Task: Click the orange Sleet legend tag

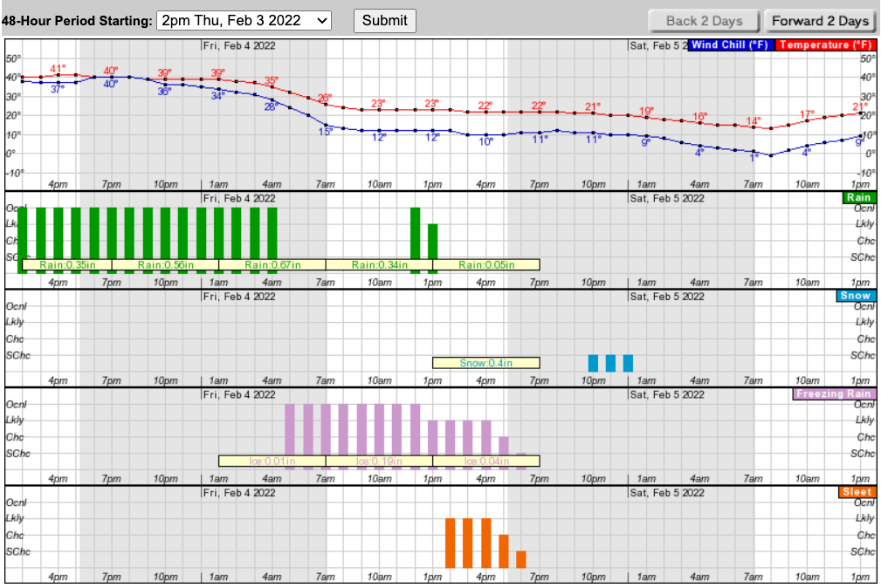Action: [x=857, y=492]
